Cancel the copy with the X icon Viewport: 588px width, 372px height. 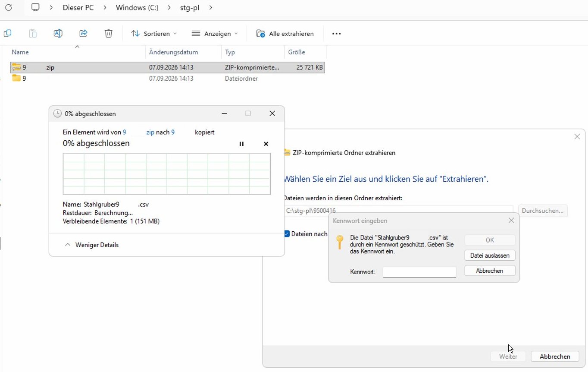pyautogui.click(x=266, y=144)
